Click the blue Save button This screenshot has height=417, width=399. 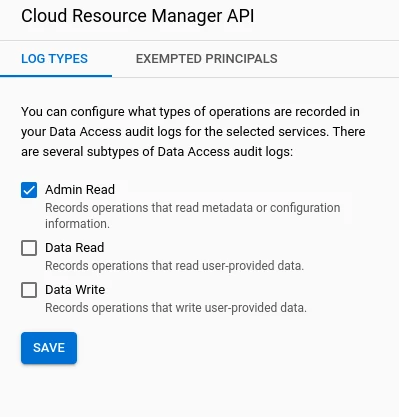coord(49,348)
